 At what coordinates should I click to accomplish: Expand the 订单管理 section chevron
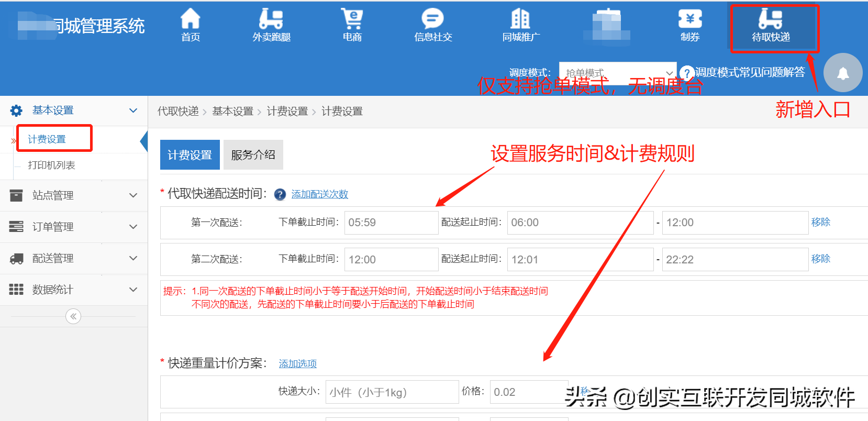[133, 227]
